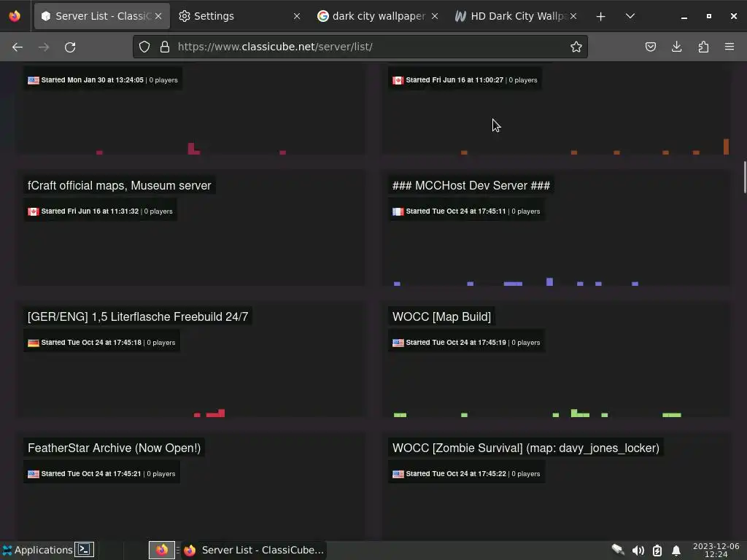Open WOCC [Zombie Survival] server entry
747x560 pixels.
tap(525, 448)
